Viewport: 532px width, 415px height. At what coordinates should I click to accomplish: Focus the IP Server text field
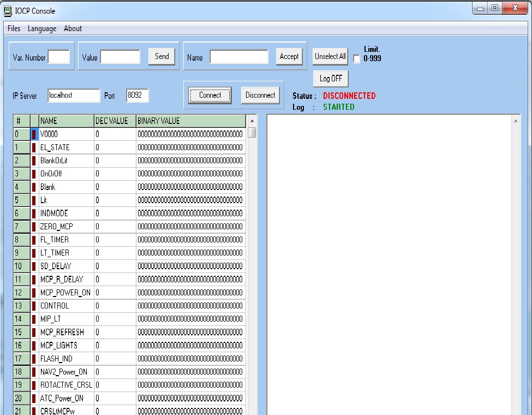coord(74,96)
